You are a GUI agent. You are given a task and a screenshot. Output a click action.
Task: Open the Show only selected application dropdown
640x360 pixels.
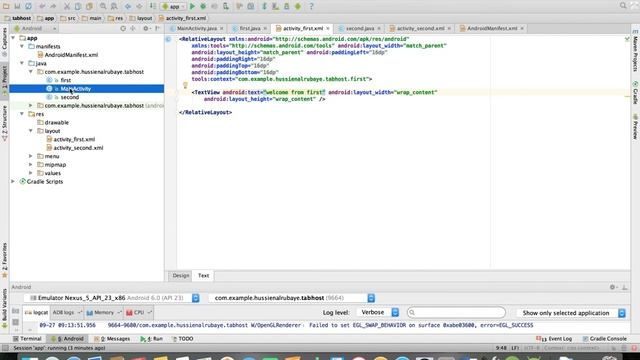click(x=571, y=313)
